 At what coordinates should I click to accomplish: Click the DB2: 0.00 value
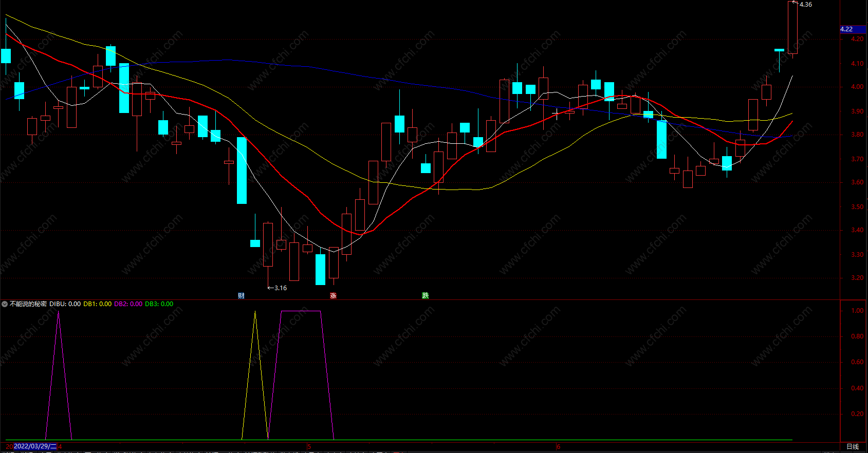tap(128, 304)
